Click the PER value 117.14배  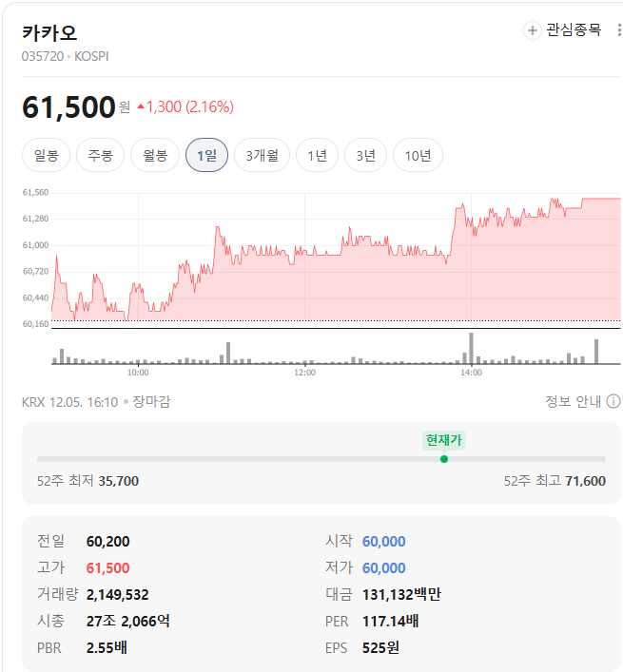pyautogui.click(x=390, y=621)
